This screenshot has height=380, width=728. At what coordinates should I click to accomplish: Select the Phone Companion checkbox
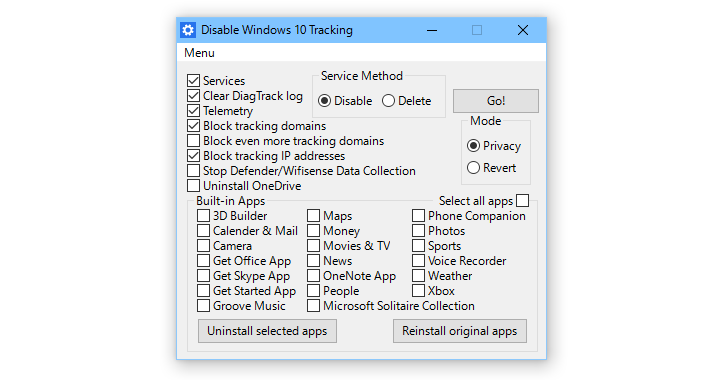(418, 216)
